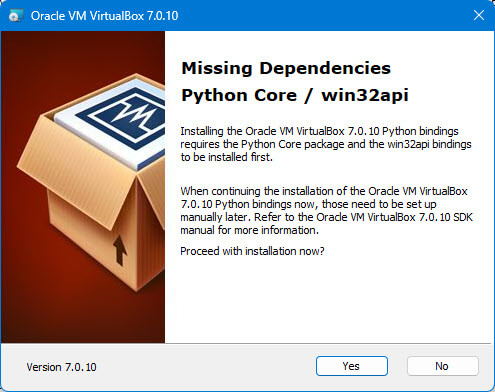
Task: Click the "Missing Dependencies" heading
Action: [x=286, y=68]
